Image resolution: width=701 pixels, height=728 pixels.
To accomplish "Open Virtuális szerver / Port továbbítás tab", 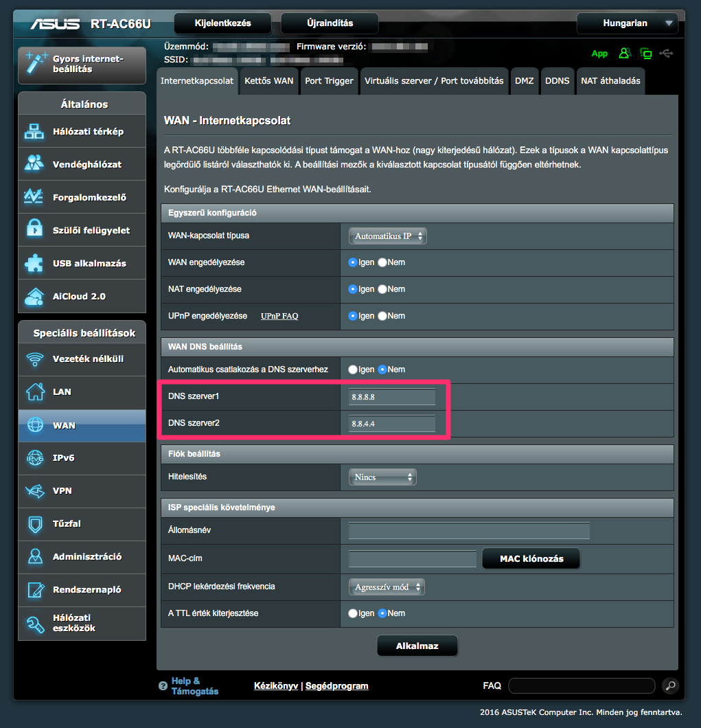I will pos(434,81).
